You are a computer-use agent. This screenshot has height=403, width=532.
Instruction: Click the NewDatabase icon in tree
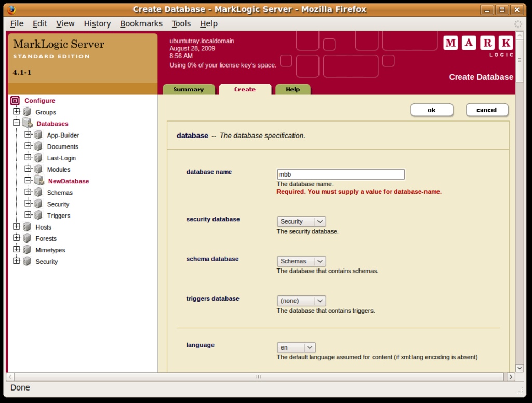coord(39,181)
